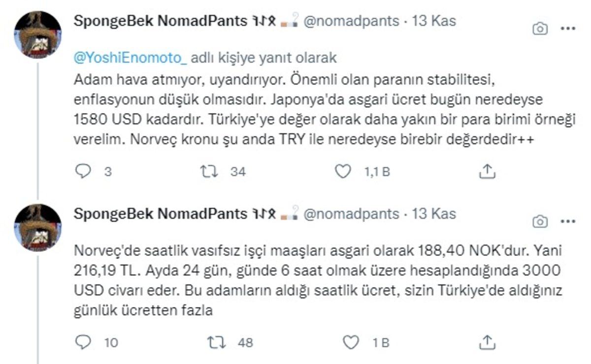Click the share icon on the first tweet
Screen dimensions: 591x364
click(x=488, y=172)
